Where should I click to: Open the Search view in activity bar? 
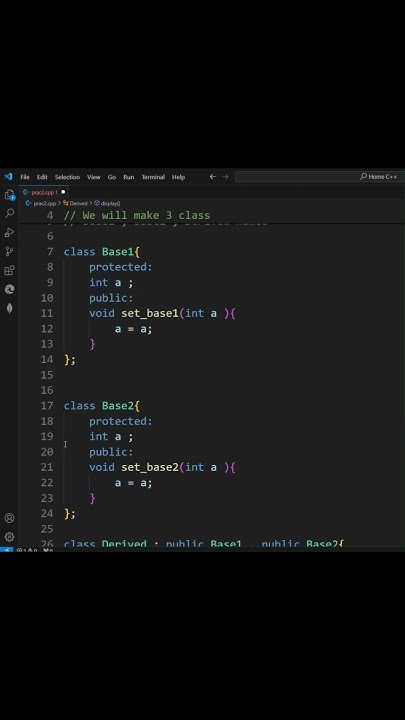click(9, 214)
